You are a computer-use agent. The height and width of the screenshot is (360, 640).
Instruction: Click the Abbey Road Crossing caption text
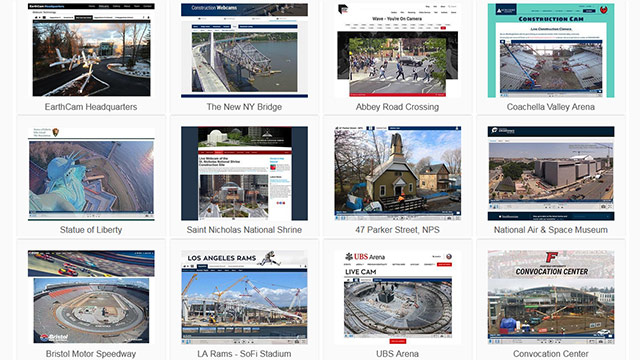click(398, 107)
